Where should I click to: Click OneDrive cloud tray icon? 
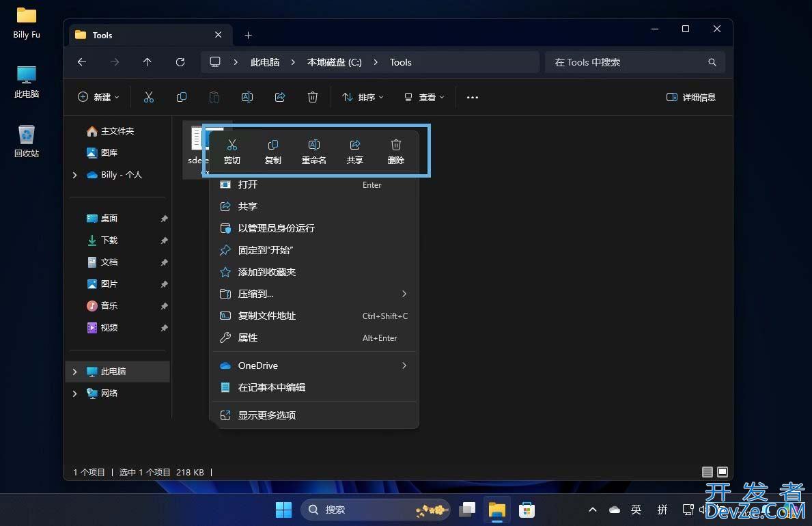tap(615, 510)
